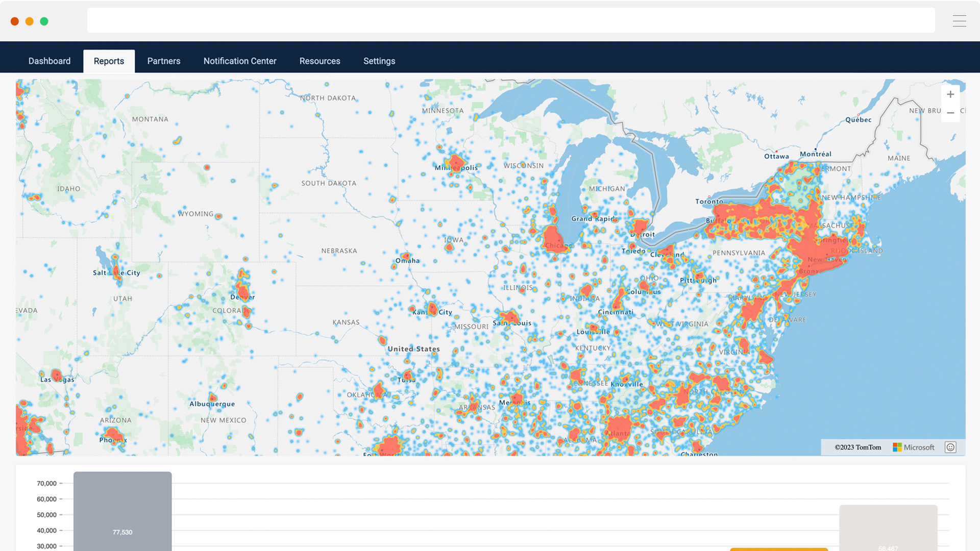Click in the browser address bar
Viewport: 980px width, 551px height.
click(510, 20)
